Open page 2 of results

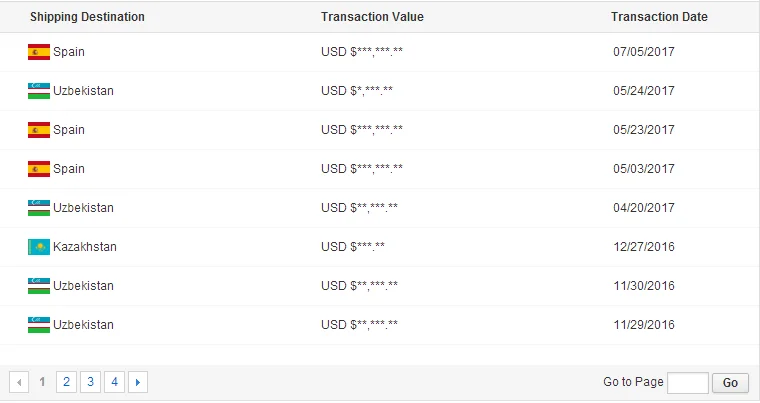click(x=66, y=382)
